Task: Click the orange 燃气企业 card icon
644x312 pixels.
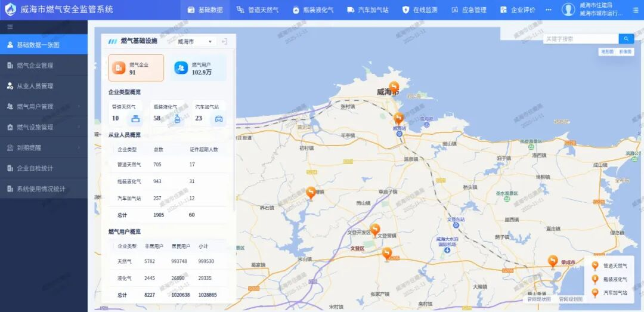Action: click(x=119, y=68)
